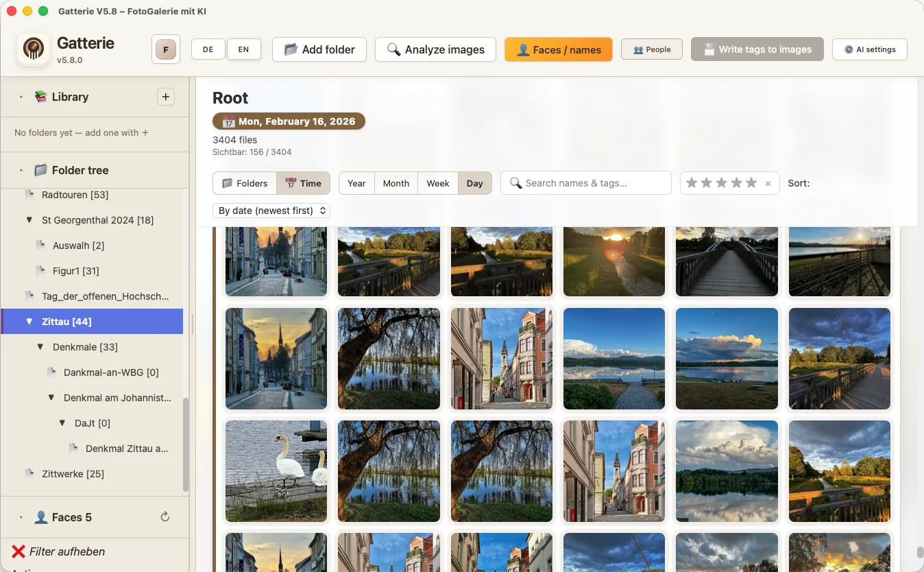Set rating filter to two stars
Image resolution: width=924 pixels, height=572 pixels.
point(707,183)
